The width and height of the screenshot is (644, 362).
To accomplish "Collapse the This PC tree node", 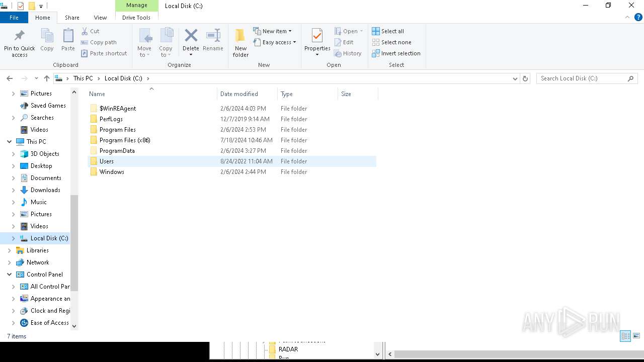I will pos(9,142).
